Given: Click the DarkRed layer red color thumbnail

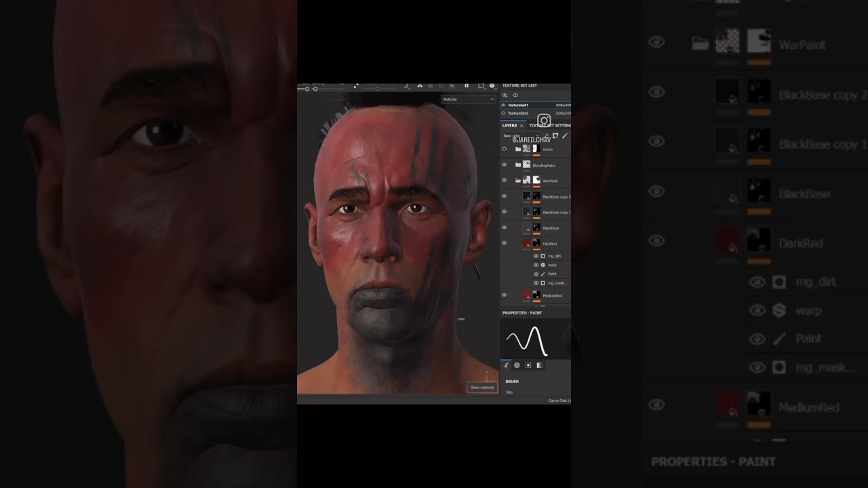Looking at the screenshot, I should point(527,243).
